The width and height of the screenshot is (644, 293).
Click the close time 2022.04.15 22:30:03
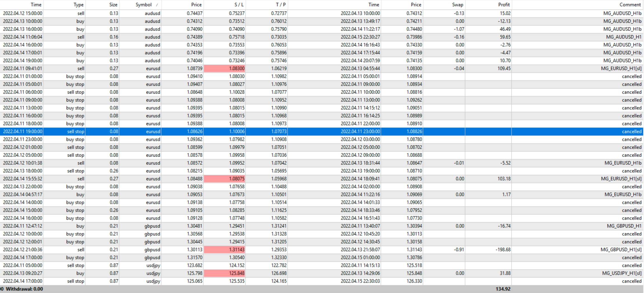pyautogui.click(x=360, y=281)
